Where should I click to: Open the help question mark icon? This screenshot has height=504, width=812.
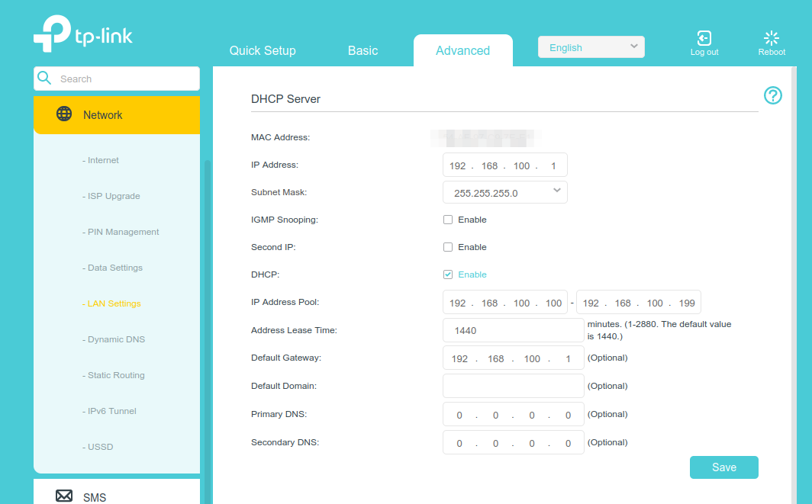click(x=772, y=95)
